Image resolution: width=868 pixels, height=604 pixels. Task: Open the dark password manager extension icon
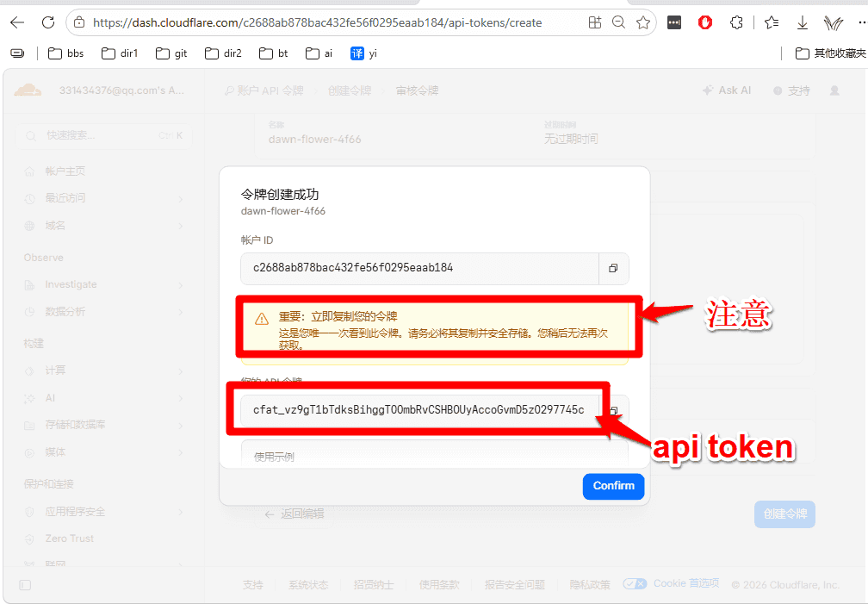(x=673, y=22)
